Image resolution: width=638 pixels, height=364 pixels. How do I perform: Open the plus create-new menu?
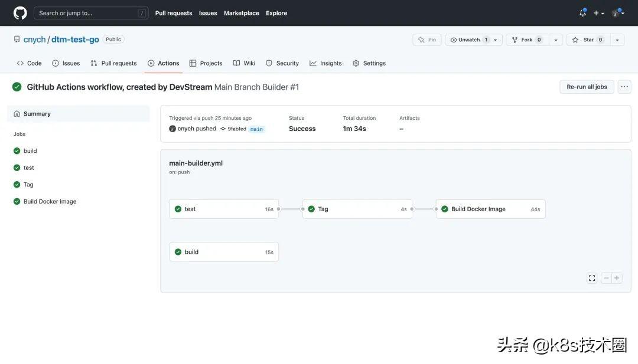(x=598, y=13)
